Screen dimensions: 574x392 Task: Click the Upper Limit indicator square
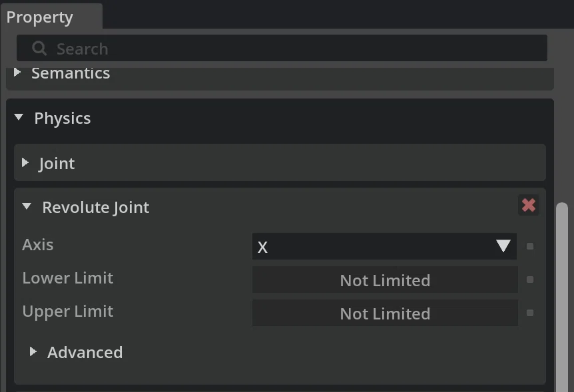[x=529, y=313]
